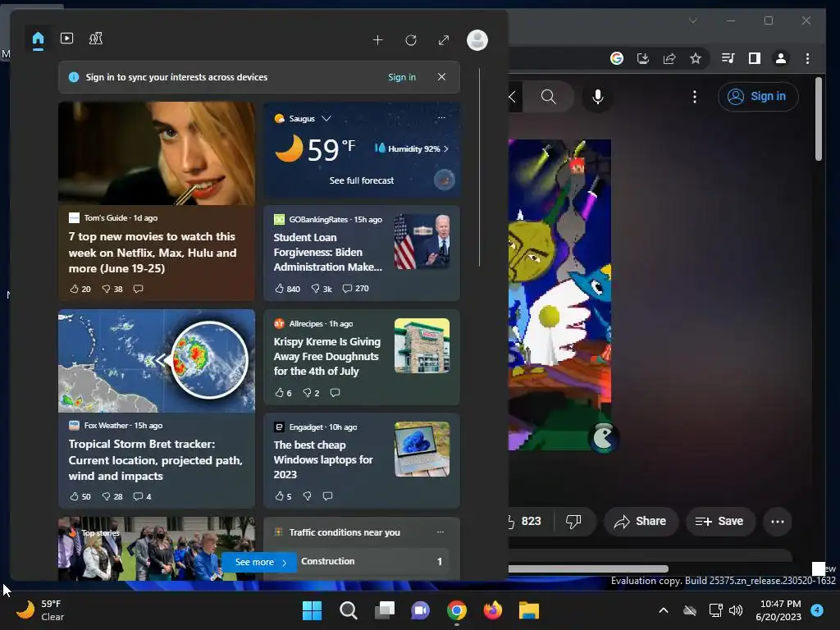Click Sign in link in sync banner
This screenshot has width=840, height=630.
point(402,77)
